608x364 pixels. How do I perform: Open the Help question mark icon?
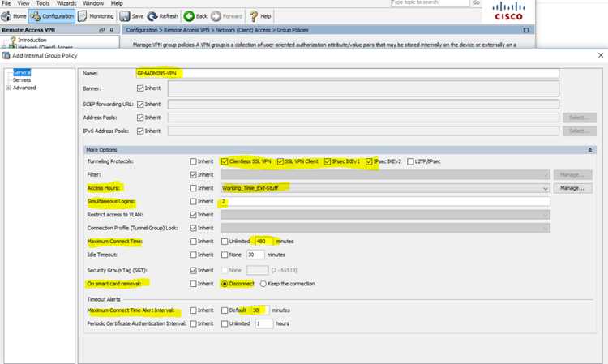tap(259, 16)
